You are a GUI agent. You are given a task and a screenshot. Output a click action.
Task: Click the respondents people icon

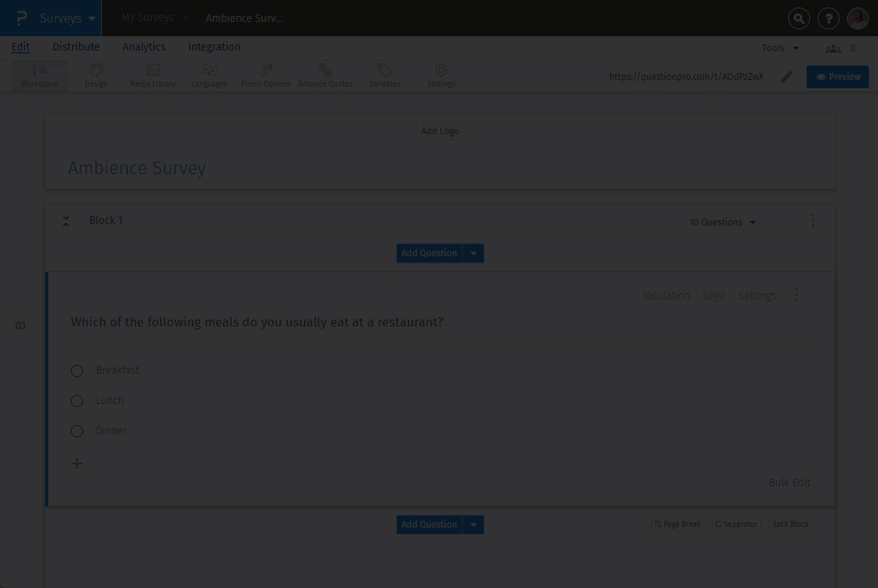tap(833, 49)
